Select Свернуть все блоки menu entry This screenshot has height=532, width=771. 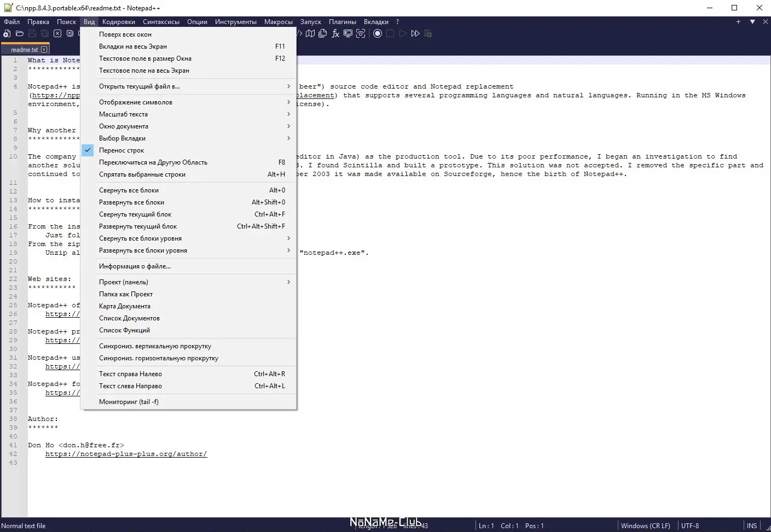point(188,190)
